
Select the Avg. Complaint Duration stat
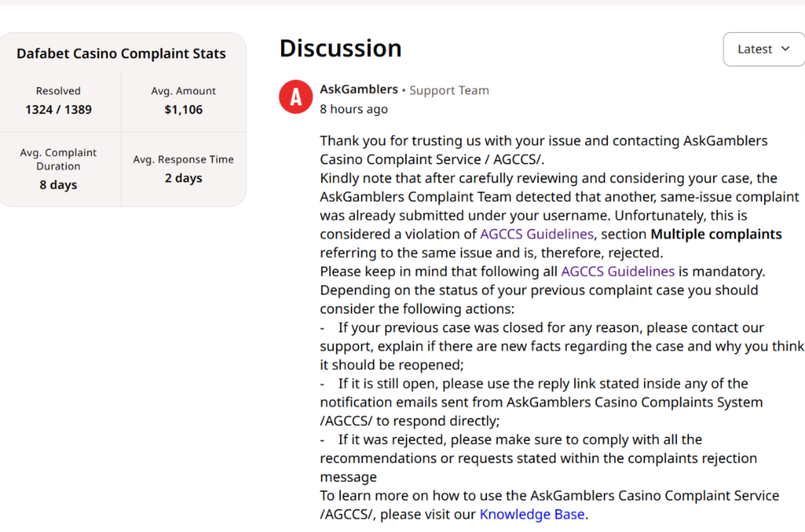tap(59, 169)
